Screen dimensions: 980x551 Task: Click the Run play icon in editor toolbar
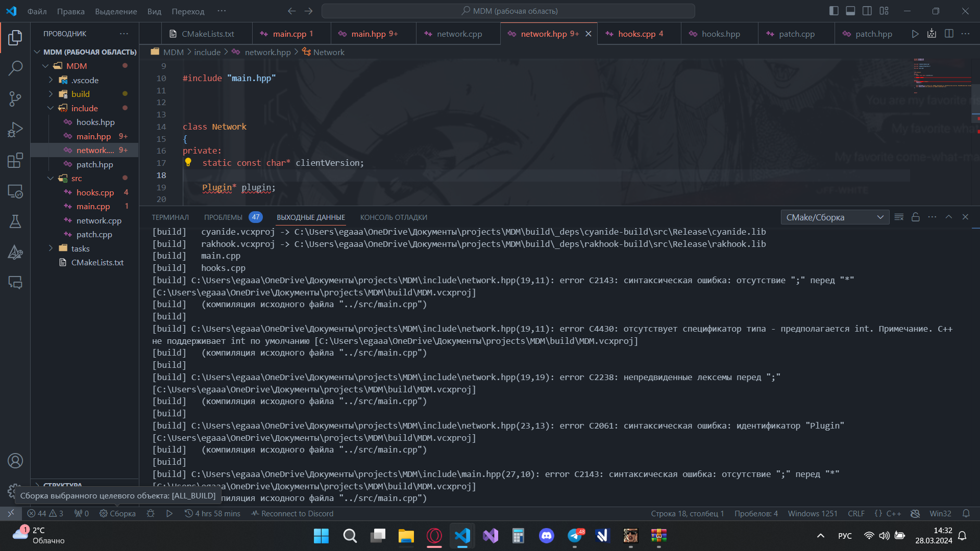[915, 34]
